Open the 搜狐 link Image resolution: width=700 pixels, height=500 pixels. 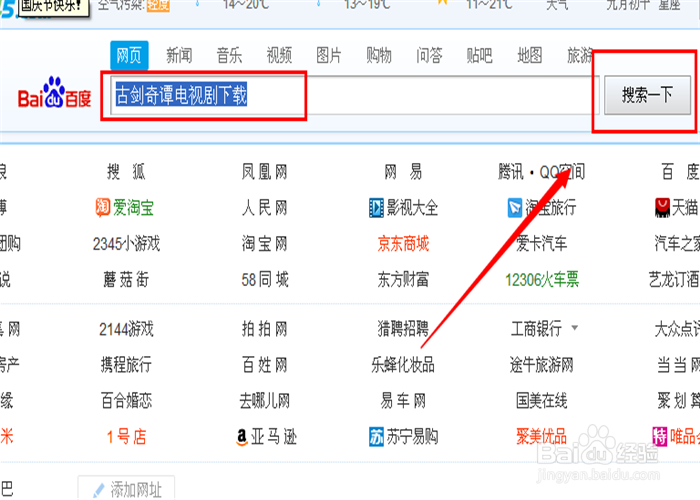(126, 172)
